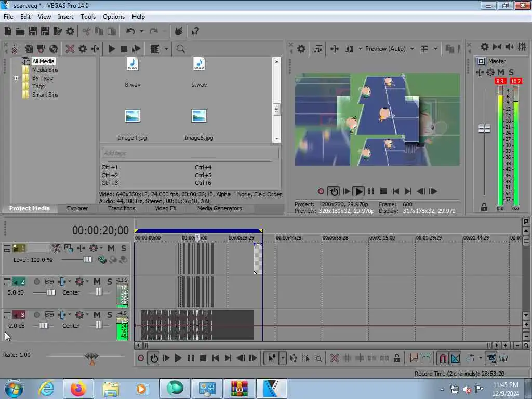This screenshot has height=399, width=532.
Task: Click the Add tags input field
Action: click(x=190, y=153)
